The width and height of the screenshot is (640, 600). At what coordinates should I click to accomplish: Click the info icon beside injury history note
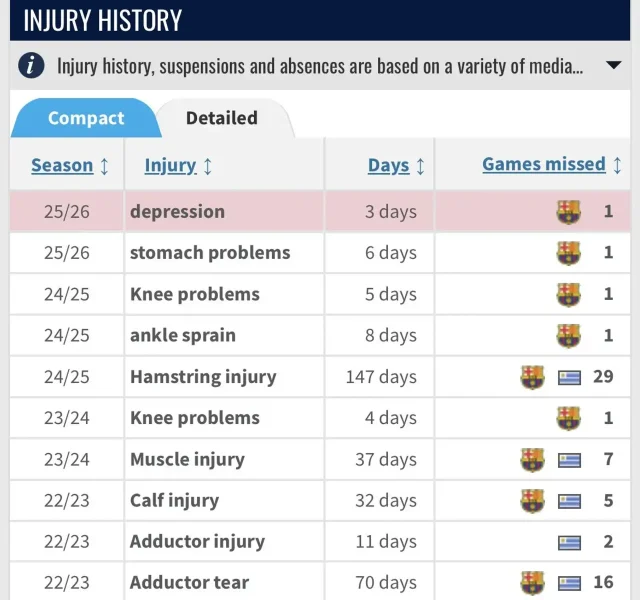[x=33, y=66]
